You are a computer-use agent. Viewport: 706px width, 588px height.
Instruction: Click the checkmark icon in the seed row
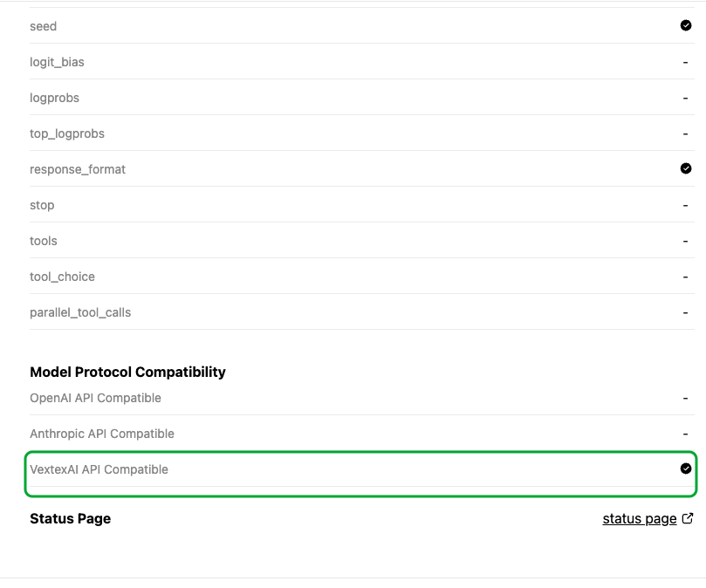click(686, 25)
